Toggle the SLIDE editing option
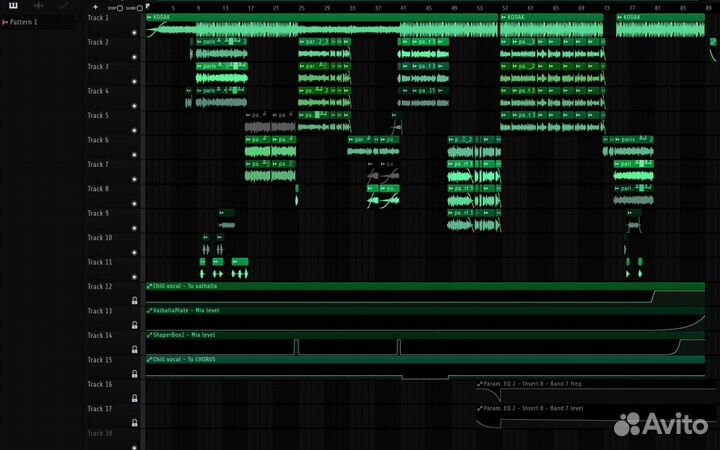The height and width of the screenshot is (450, 720). tap(138, 8)
